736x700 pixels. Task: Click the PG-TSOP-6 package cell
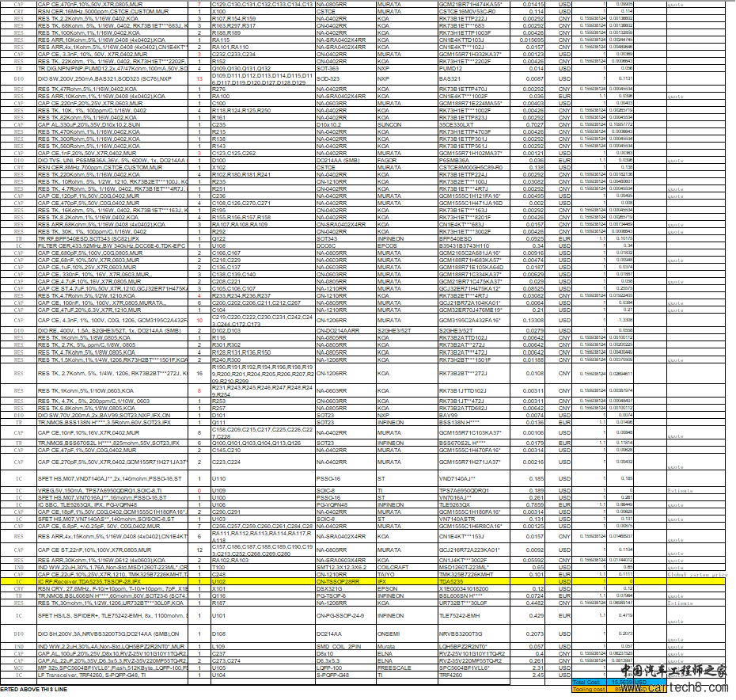coord(346,595)
